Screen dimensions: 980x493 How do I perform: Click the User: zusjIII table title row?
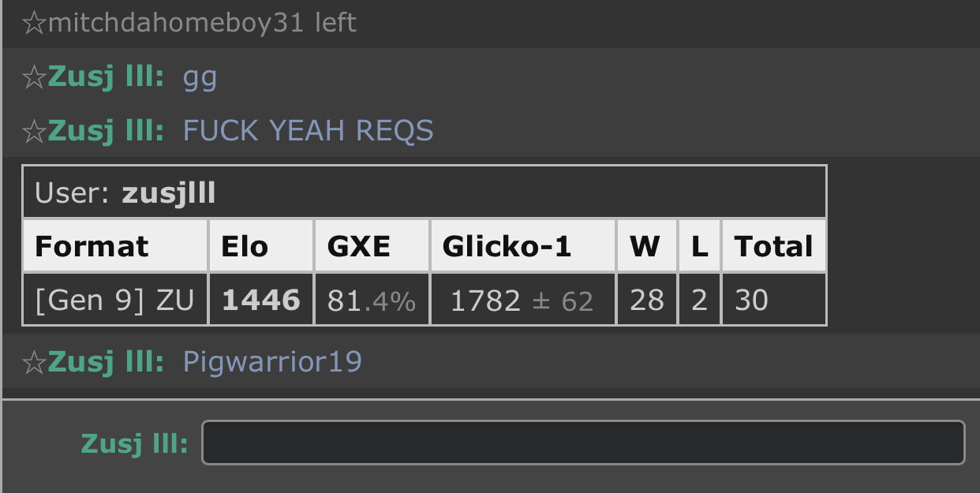click(x=425, y=192)
